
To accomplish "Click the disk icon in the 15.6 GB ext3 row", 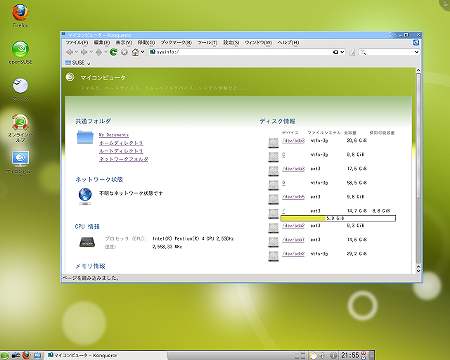I will 273,241.
